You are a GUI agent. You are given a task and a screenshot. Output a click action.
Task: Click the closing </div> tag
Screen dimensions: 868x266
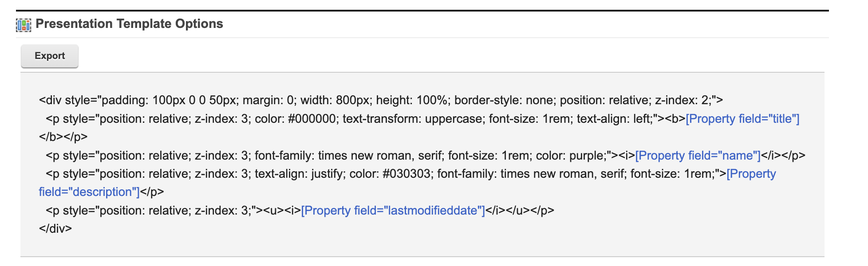tap(55, 229)
